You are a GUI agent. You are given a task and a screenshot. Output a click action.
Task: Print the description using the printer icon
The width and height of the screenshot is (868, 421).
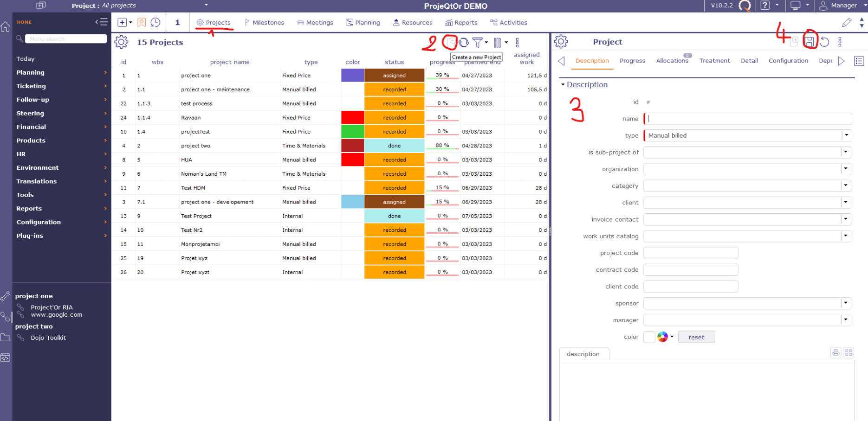tap(836, 353)
